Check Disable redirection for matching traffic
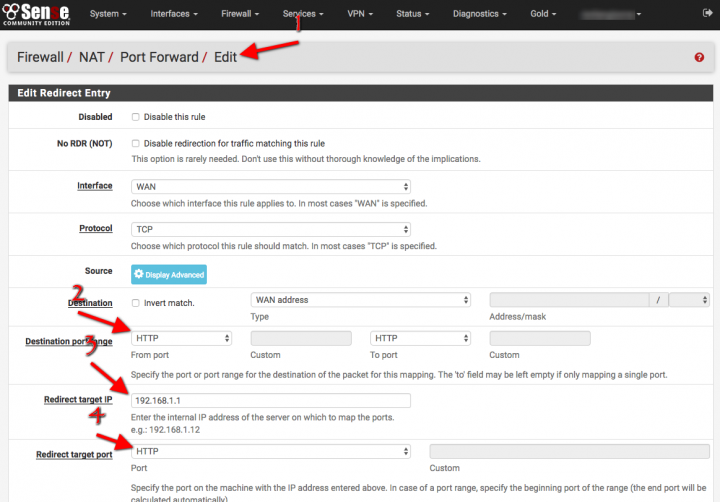This screenshot has height=502, width=720. [135, 143]
